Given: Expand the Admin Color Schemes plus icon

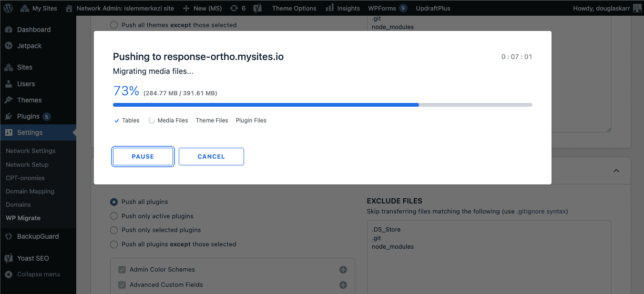Looking at the screenshot, I should click(343, 270).
